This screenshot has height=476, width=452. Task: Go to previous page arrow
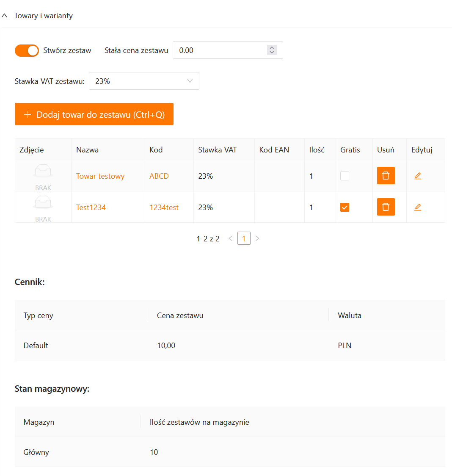[231, 238]
